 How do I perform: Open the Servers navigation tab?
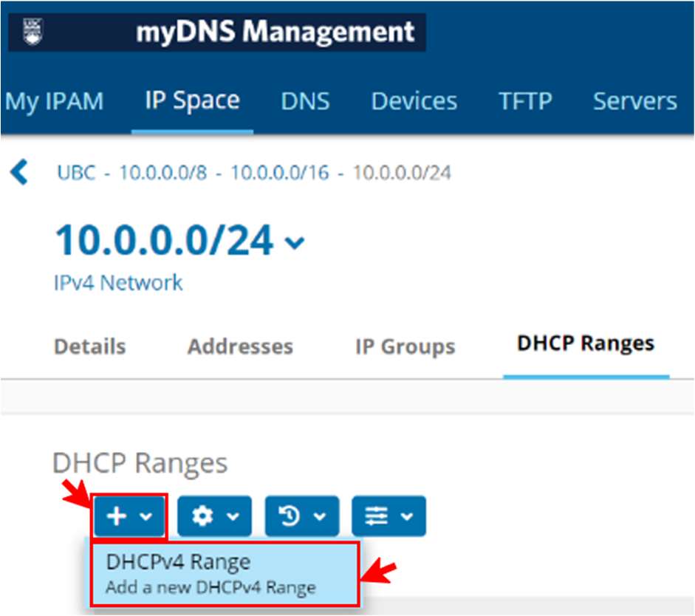634,101
